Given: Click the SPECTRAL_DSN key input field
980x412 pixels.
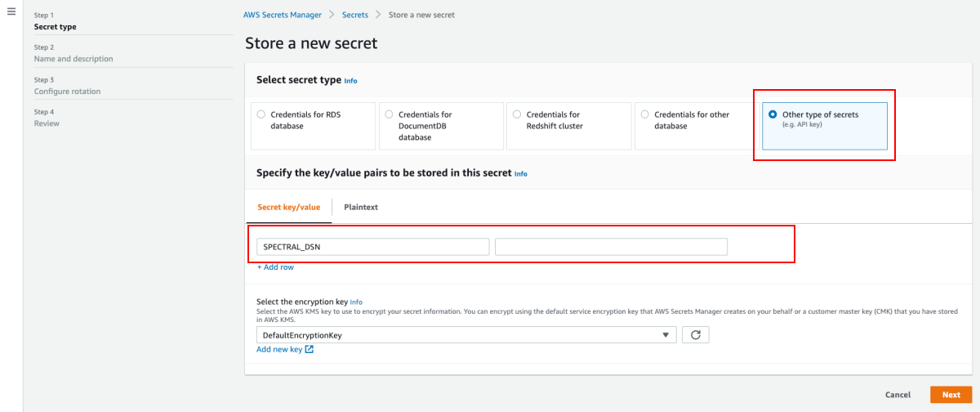Looking at the screenshot, I should pos(373,247).
